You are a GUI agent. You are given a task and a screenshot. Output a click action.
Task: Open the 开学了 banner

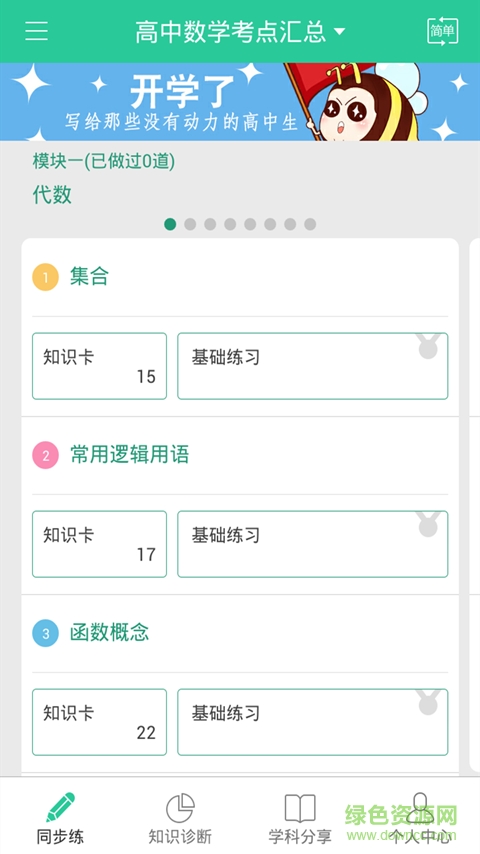tap(240, 102)
